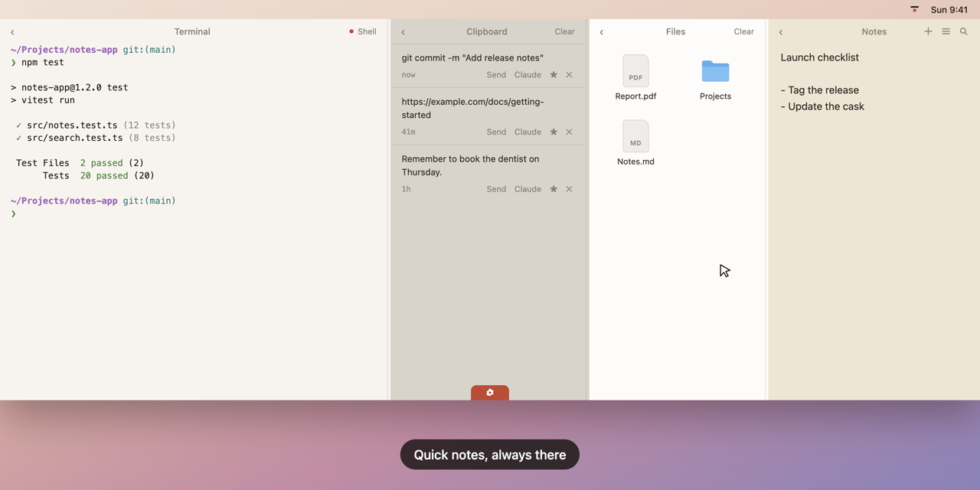
Task: Select the Report.pdf file icon
Action: [x=635, y=70]
